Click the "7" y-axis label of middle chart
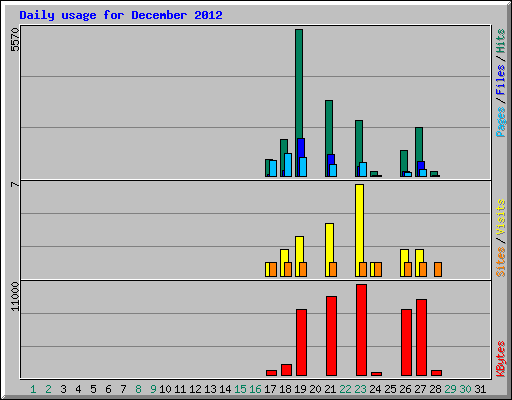Viewport: 512px width, 400px height. click(x=15, y=184)
